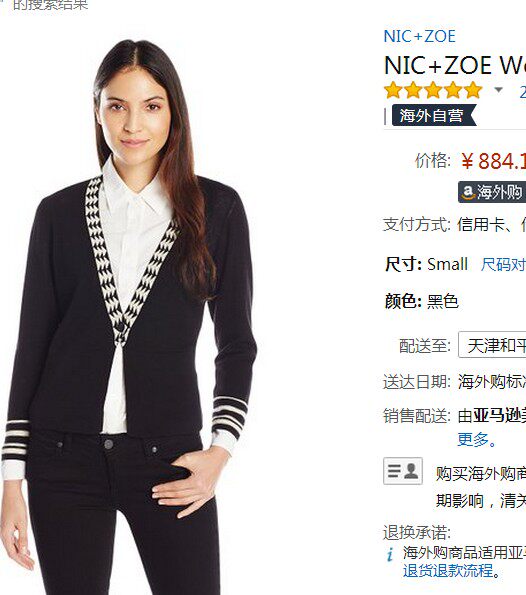Image resolution: width=526 pixels, height=595 pixels.
Task: Open the 尺码对照 size chart link
Action: 503,264
